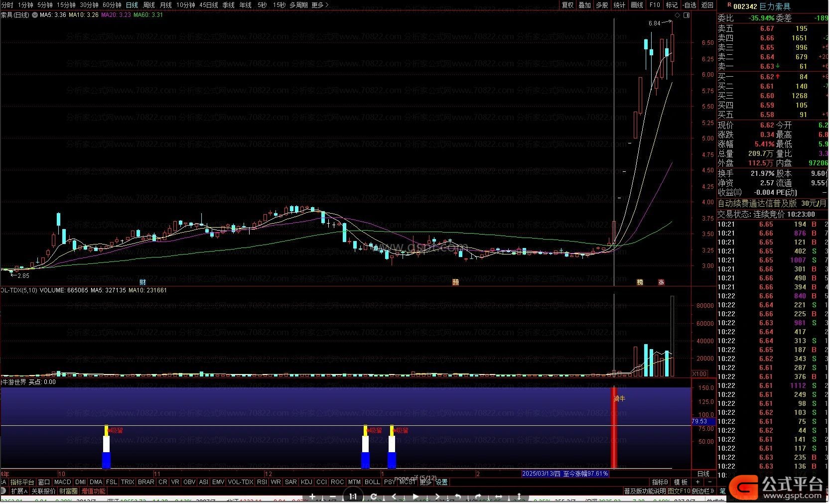Click the fit-width horizontal arrows icon
831x504 pixels.
[x=499, y=497]
